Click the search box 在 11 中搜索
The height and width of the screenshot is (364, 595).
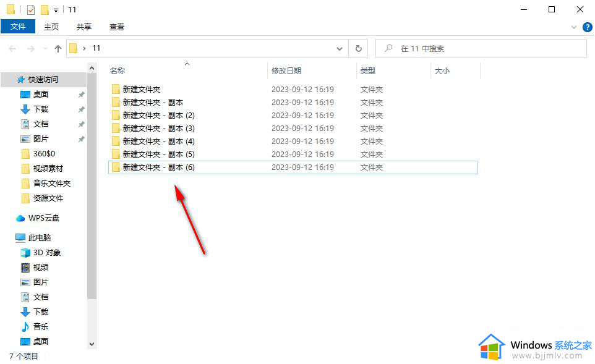coord(481,49)
